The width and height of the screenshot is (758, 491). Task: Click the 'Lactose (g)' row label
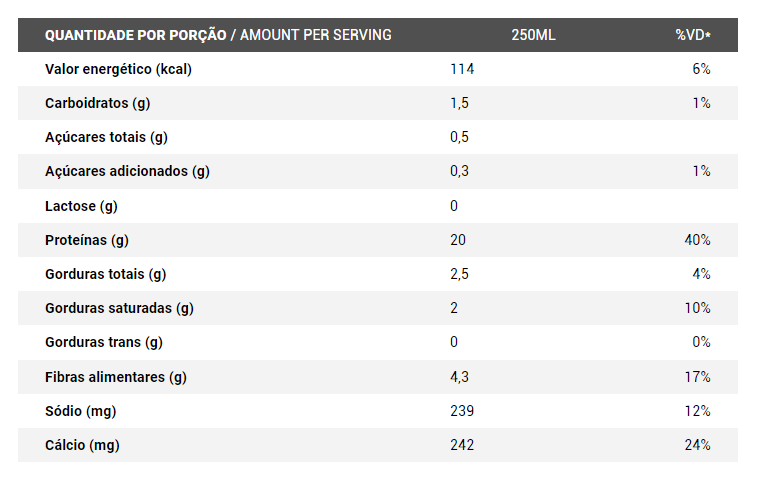[81, 206]
